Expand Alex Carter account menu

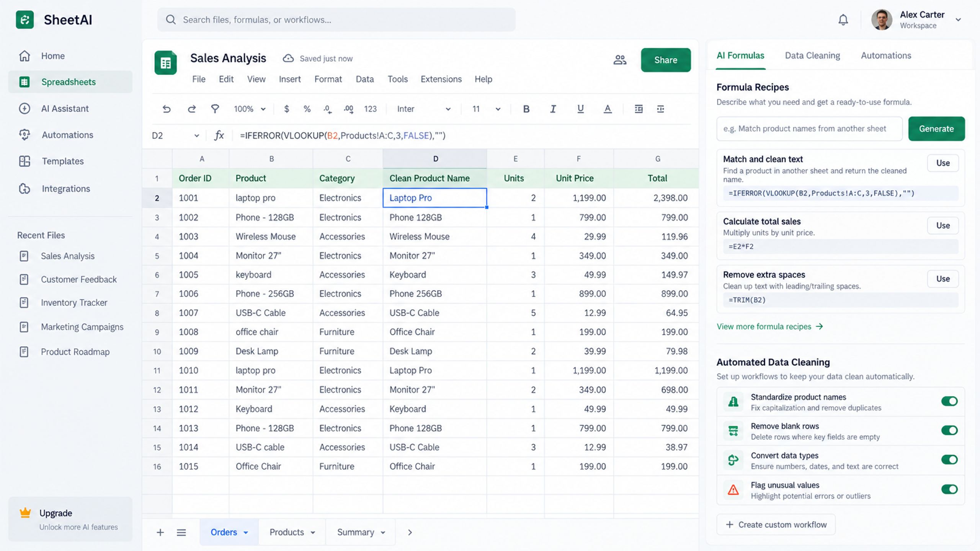[x=958, y=20]
